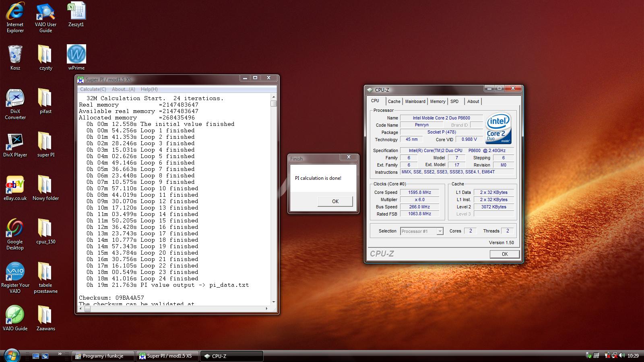
Task: Select the Register Your VAIO icon
Action: pyautogui.click(x=15, y=278)
